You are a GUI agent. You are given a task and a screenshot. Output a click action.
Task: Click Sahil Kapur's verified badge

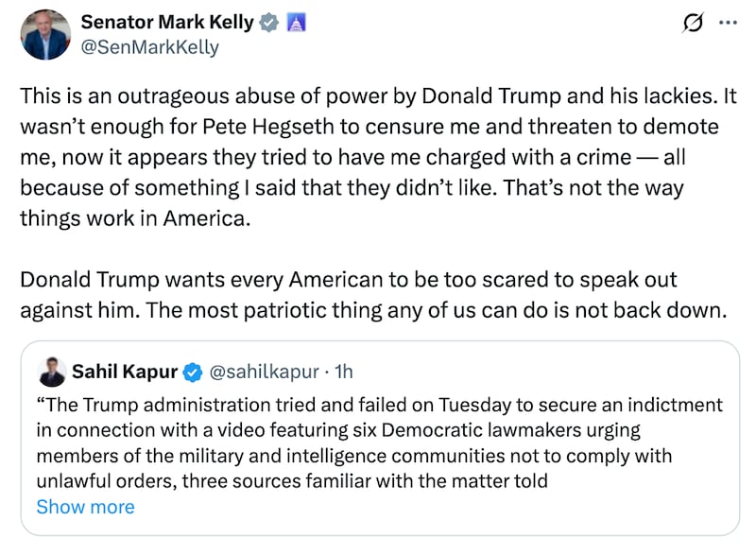click(193, 373)
